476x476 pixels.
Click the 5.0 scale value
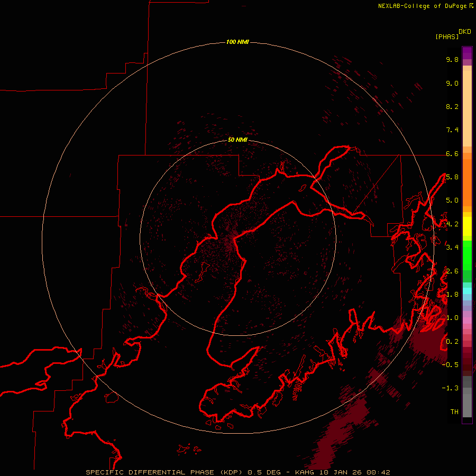(452, 200)
